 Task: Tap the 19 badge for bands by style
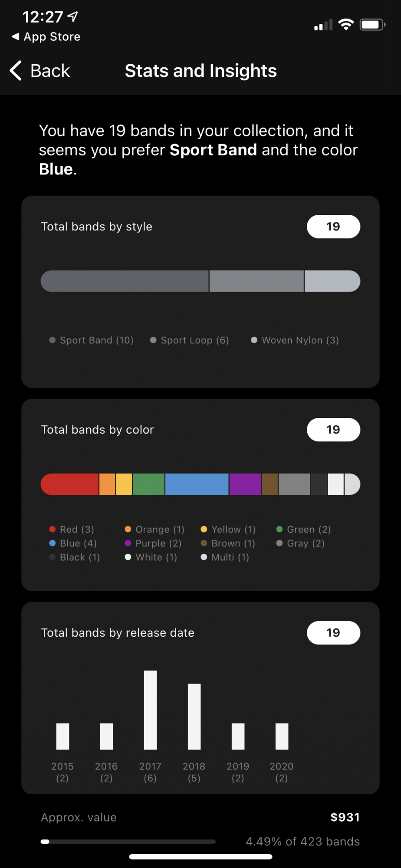[x=333, y=227]
